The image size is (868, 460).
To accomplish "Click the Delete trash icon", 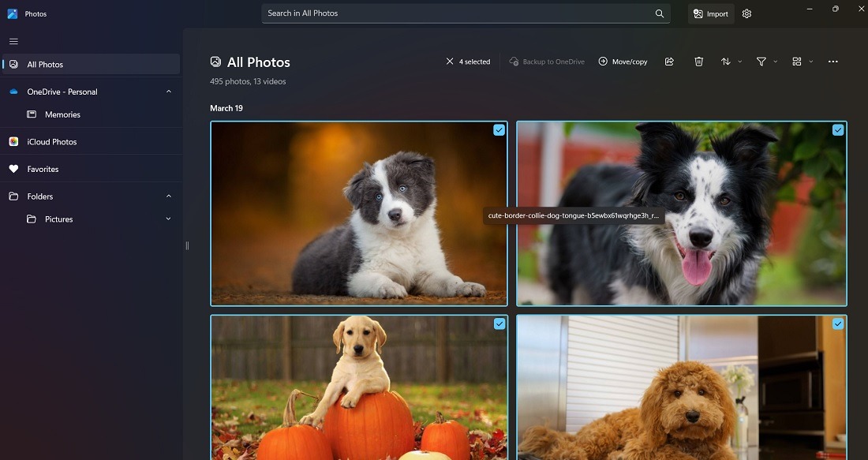I will [699, 61].
